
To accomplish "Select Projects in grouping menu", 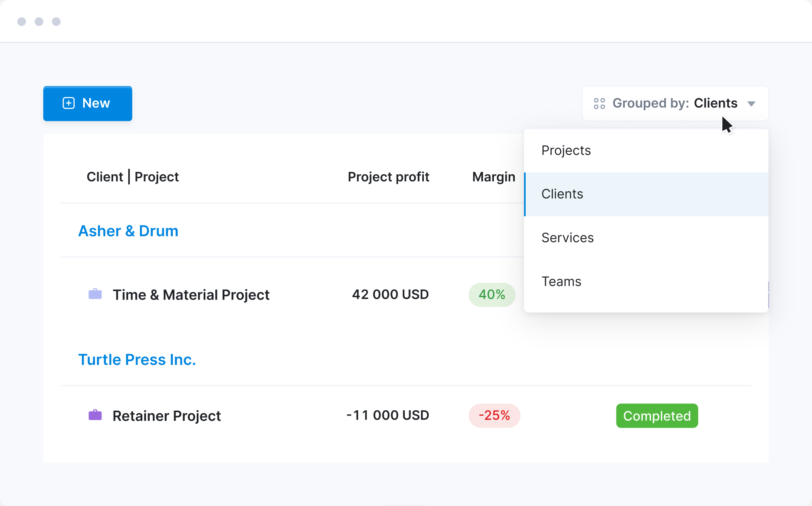I will [566, 150].
